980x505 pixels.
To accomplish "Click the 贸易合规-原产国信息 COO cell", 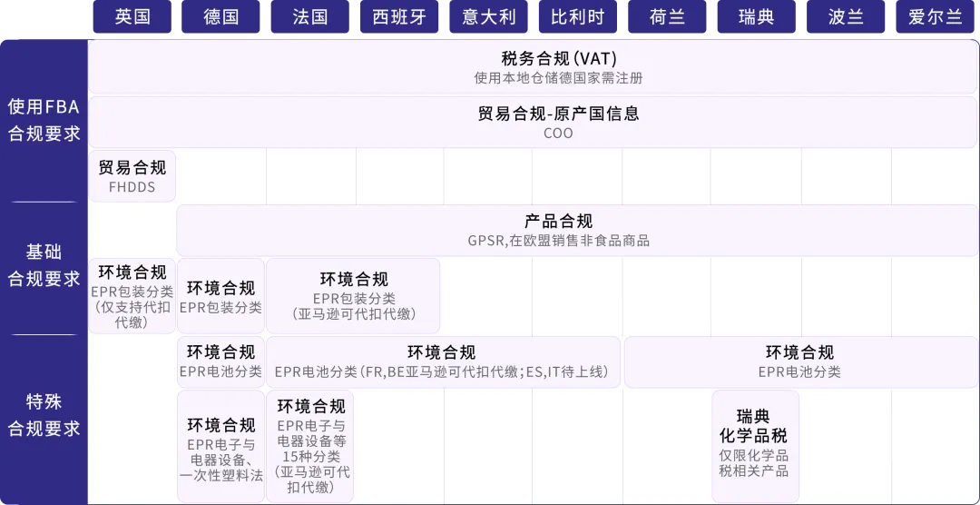I will coord(534,123).
